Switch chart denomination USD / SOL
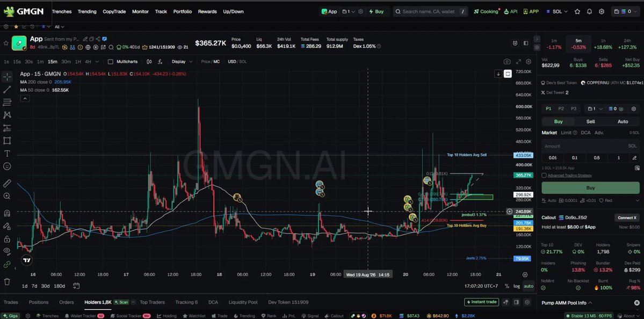The image size is (644, 319). (237, 62)
